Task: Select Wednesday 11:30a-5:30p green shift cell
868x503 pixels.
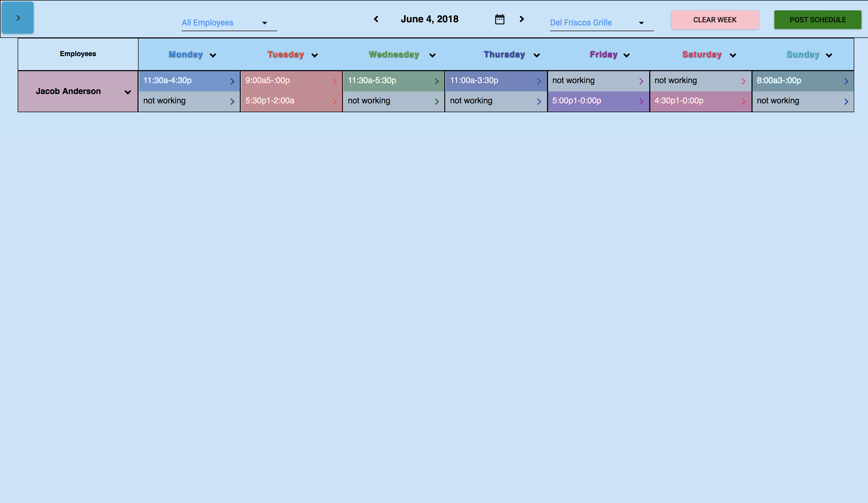Action: coord(389,81)
